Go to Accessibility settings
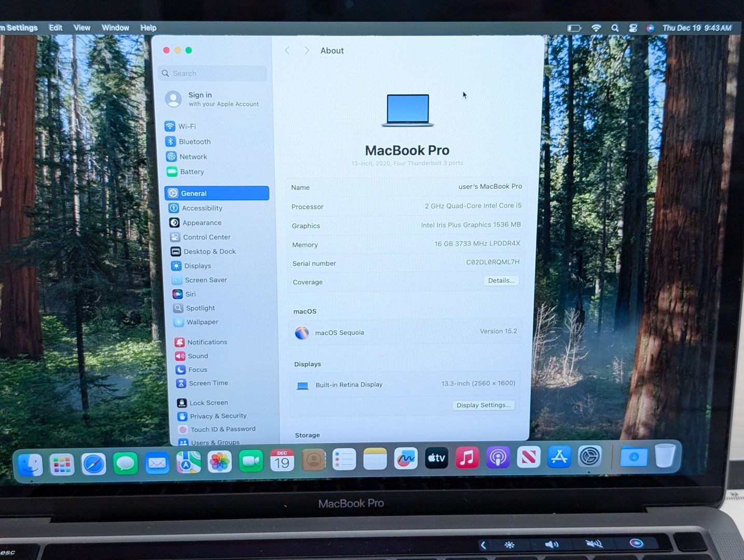The image size is (744, 560). tap(201, 208)
